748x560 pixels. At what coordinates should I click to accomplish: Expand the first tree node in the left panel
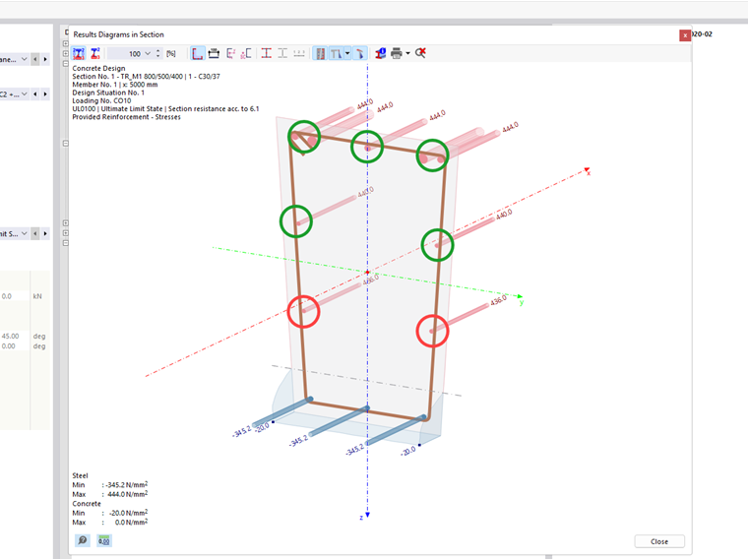click(x=66, y=43)
